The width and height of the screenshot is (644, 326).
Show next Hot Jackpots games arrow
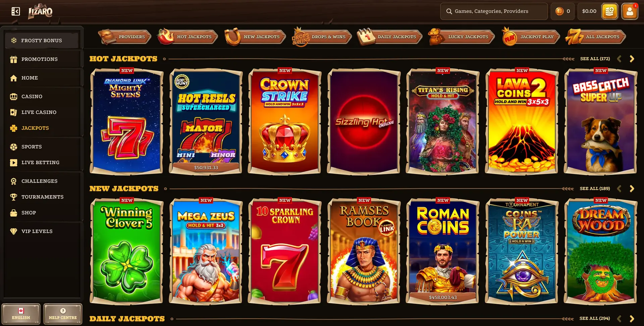click(632, 59)
